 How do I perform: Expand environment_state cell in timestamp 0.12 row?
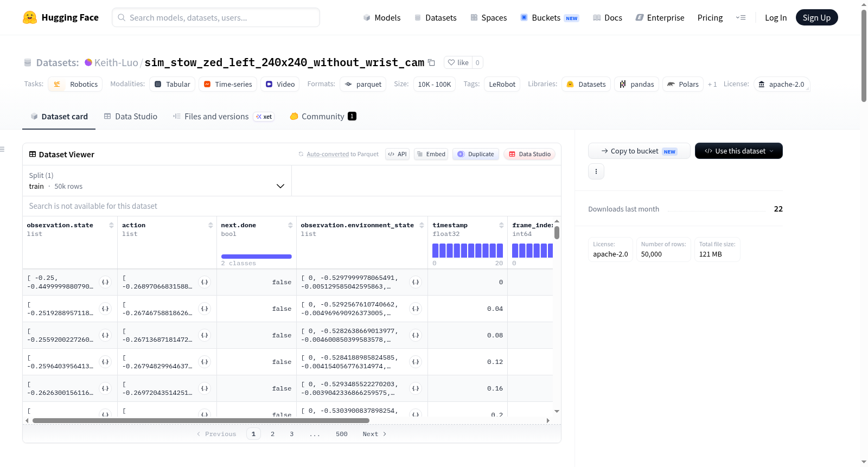tap(416, 362)
